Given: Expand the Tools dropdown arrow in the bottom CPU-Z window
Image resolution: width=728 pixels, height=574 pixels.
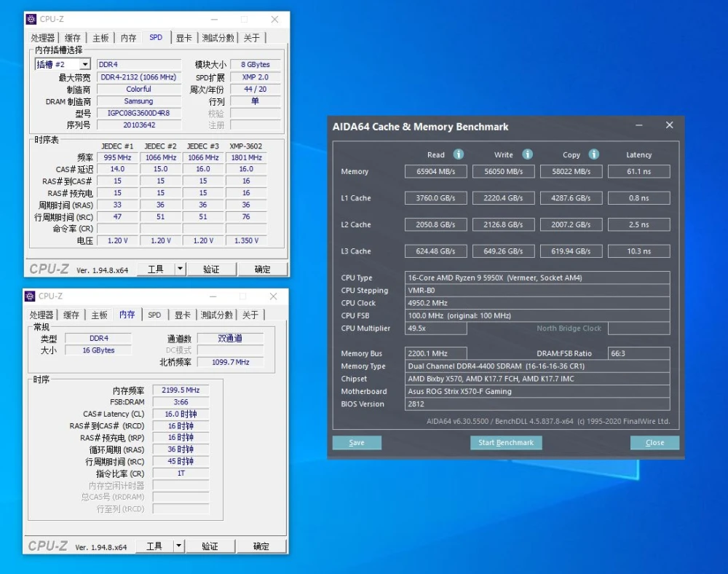Looking at the screenshot, I should tap(179, 546).
